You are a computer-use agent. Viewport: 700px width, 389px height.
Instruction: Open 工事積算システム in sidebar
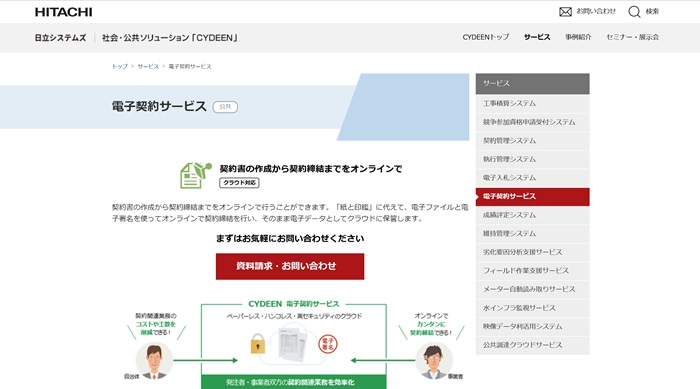[x=533, y=104]
